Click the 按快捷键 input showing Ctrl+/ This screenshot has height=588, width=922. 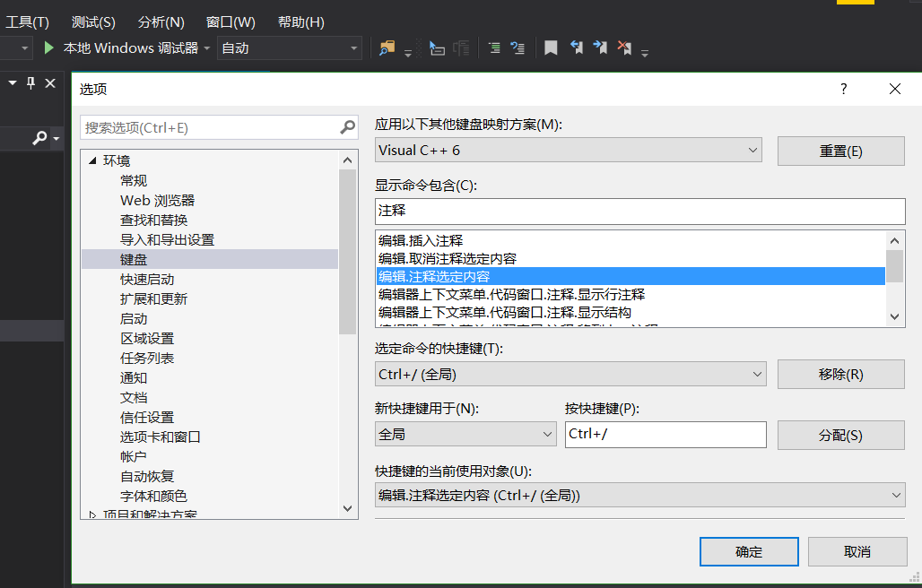tap(665, 434)
